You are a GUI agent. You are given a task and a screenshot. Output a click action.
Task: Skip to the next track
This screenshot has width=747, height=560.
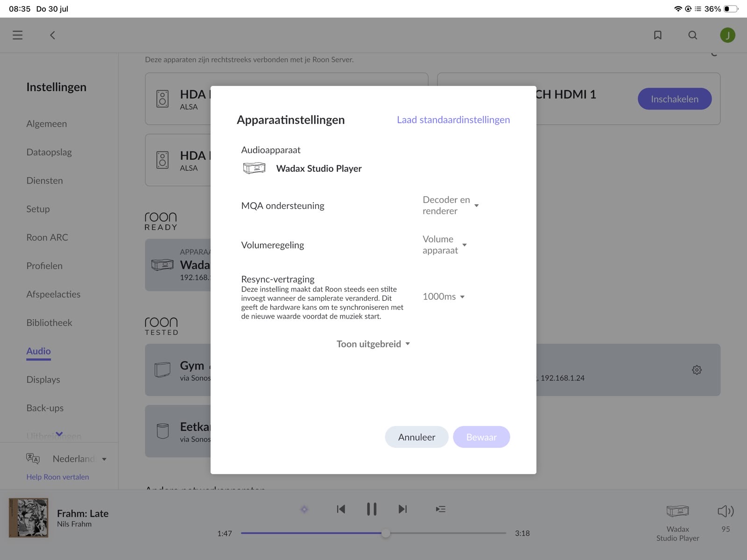(x=402, y=509)
